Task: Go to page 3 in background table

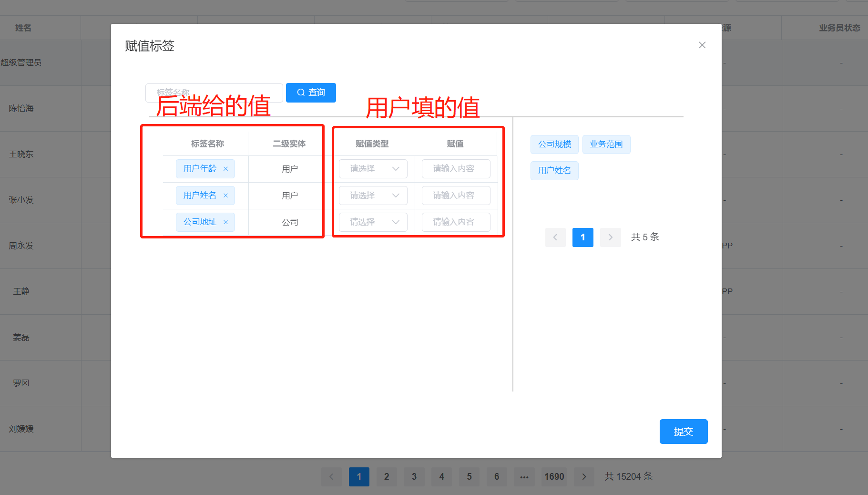Action: pyautogui.click(x=414, y=477)
